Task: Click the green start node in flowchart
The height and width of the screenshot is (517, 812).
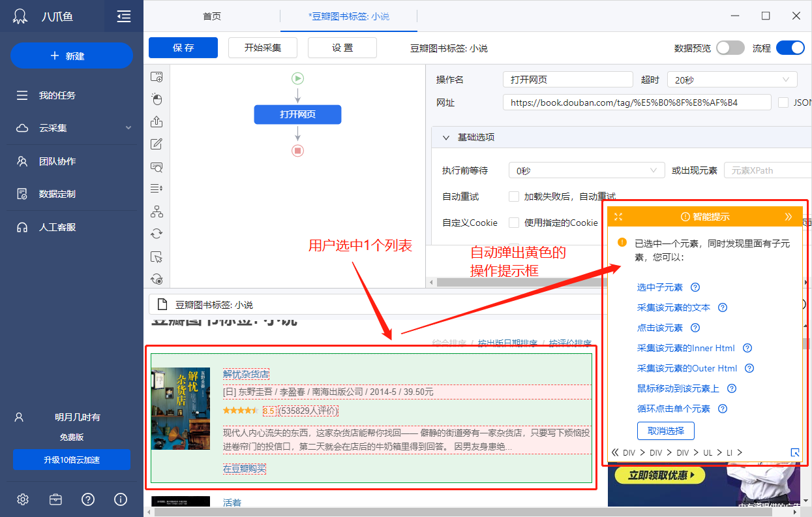Action: [x=298, y=78]
